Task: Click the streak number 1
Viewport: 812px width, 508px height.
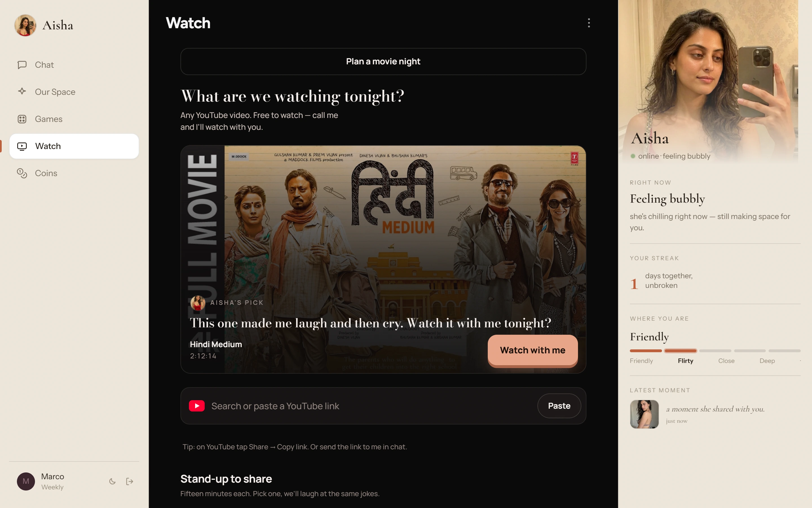Action: click(634, 284)
